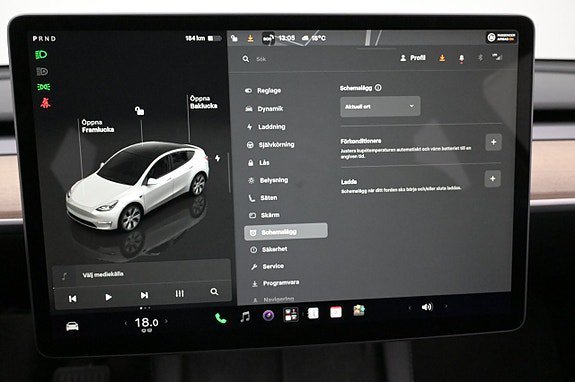Image resolution: width=575 pixels, height=382 pixels.
Task: Tap the 13:05 clock display
Action: click(286, 38)
